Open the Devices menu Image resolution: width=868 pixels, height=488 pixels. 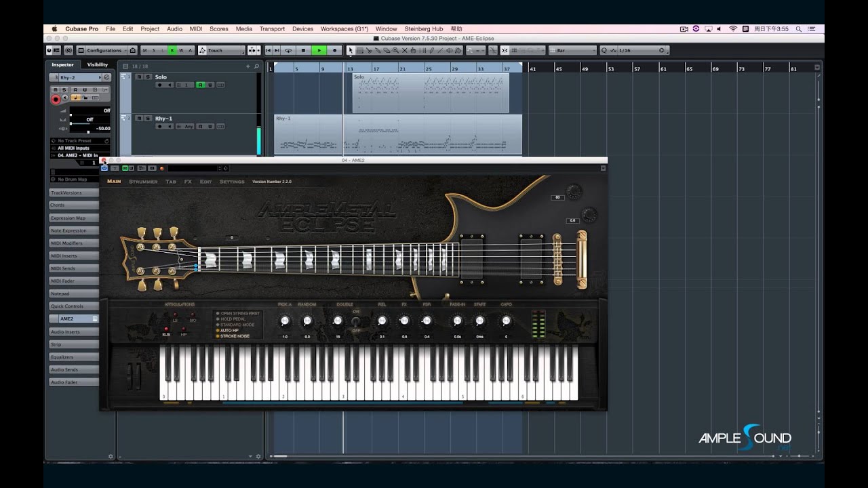tap(302, 28)
